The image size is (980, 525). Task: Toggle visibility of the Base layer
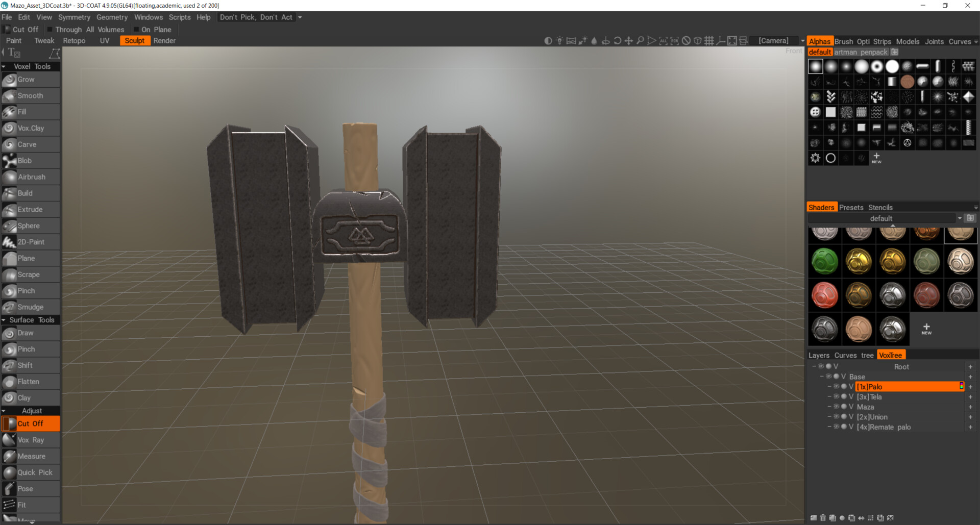829,377
